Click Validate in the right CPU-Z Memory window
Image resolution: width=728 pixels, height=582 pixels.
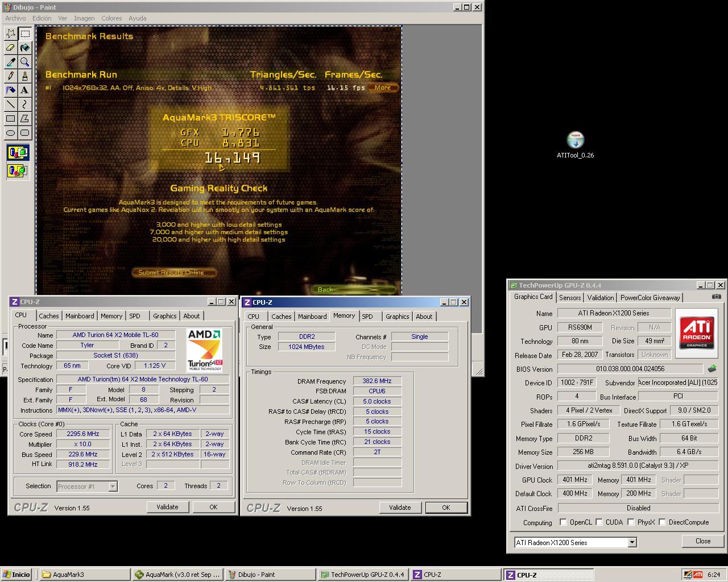tap(400, 508)
